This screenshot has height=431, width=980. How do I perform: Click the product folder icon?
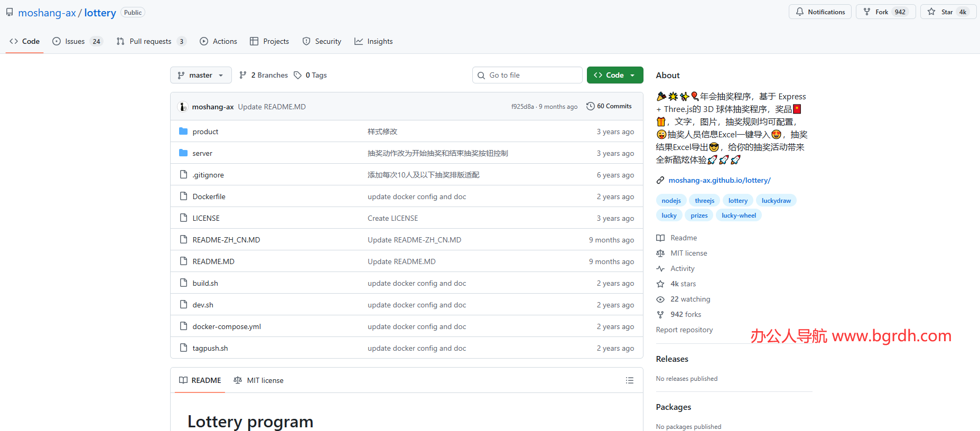point(183,132)
